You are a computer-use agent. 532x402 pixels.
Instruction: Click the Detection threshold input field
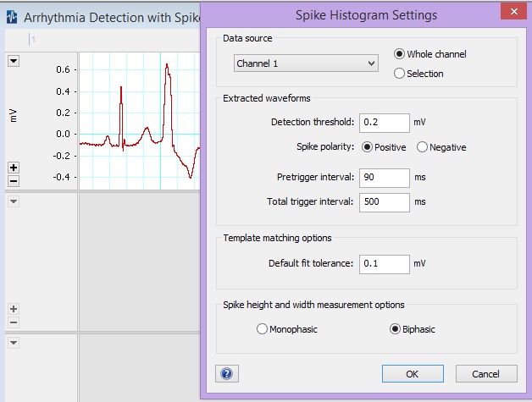[x=384, y=122]
